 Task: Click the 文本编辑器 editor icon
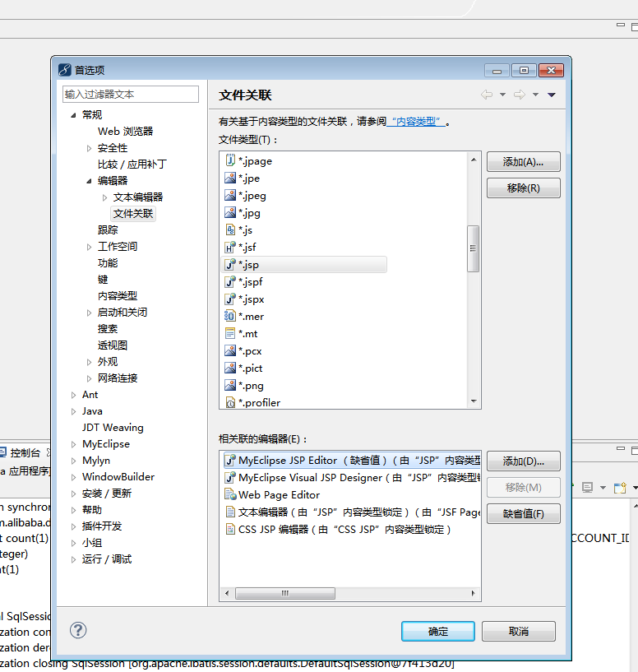click(x=230, y=512)
